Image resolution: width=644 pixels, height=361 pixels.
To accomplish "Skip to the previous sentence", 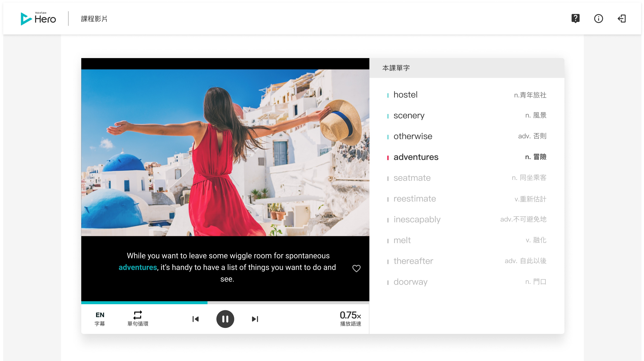I will [x=196, y=319].
